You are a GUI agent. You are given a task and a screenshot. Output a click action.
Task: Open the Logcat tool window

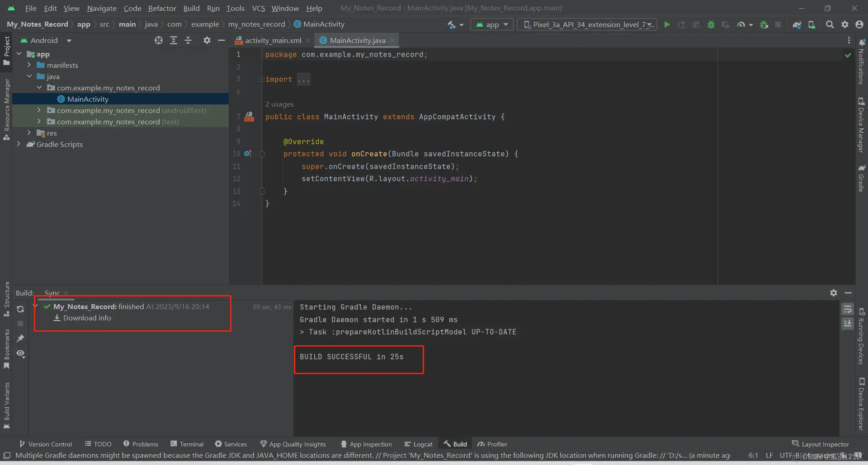click(x=418, y=444)
